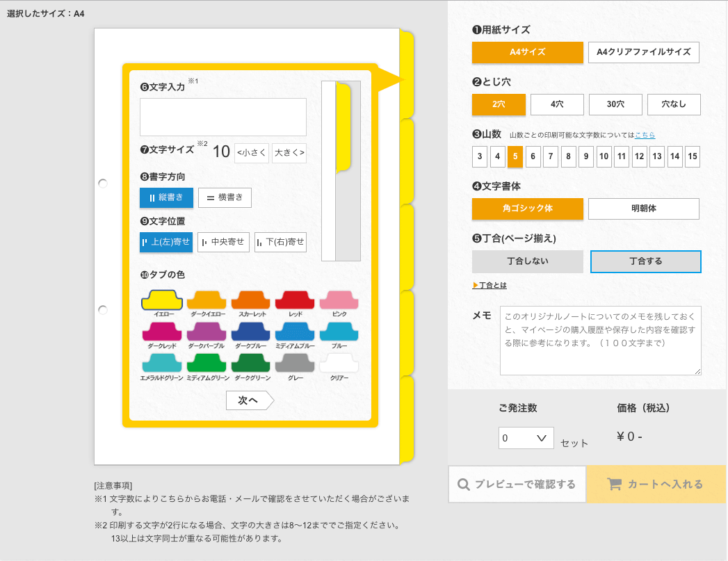Select the Pink tab color icon
The width and height of the screenshot is (728, 561).
coord(339,300)
